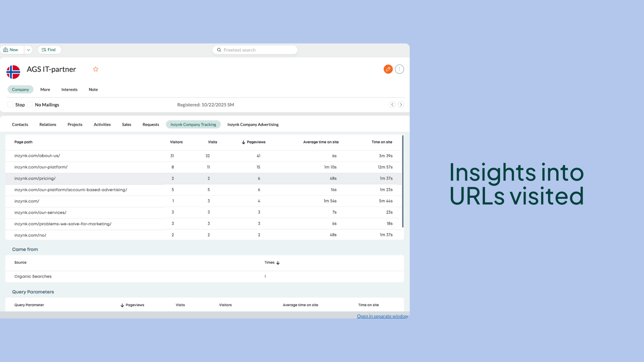Click the 12m 57s time on site value
644x362 pixels.
[x=385, y=167]
